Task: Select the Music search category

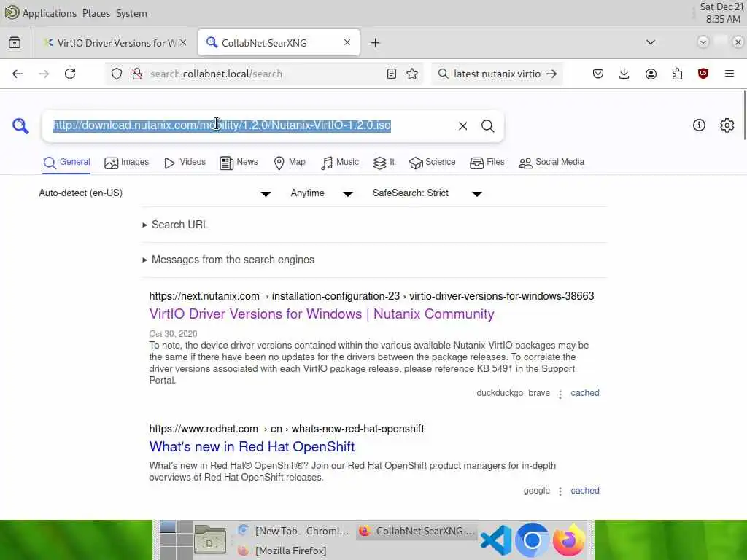Action: (x=340, y=163)
